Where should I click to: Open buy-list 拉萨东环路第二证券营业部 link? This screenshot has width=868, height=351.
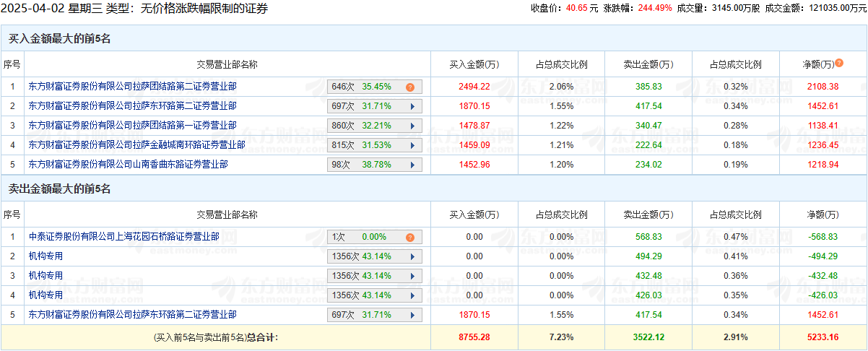132,106
